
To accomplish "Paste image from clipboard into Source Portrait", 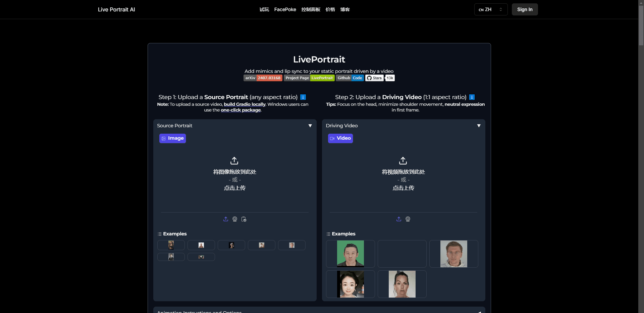I will pyautogui.click(x=244, y=219).
